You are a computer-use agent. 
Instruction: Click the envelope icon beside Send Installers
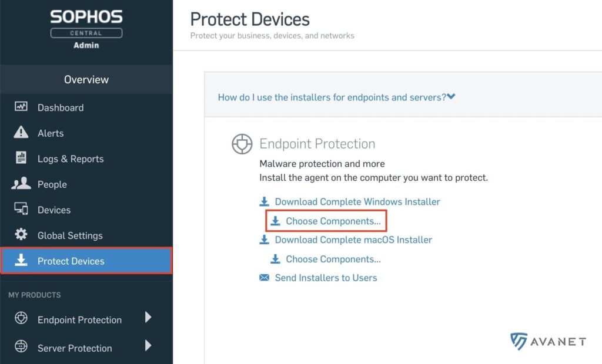(264, 277)
